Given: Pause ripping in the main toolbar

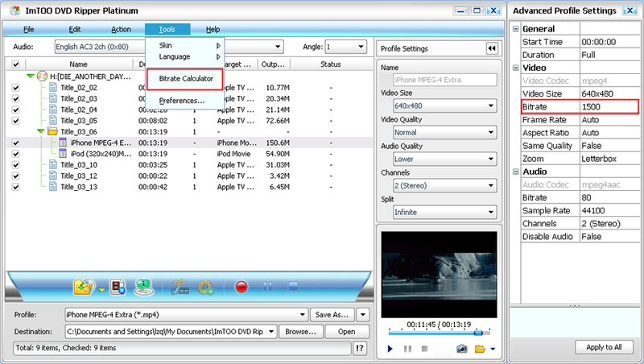Looking at the screenshot, I should coord(267,286).
